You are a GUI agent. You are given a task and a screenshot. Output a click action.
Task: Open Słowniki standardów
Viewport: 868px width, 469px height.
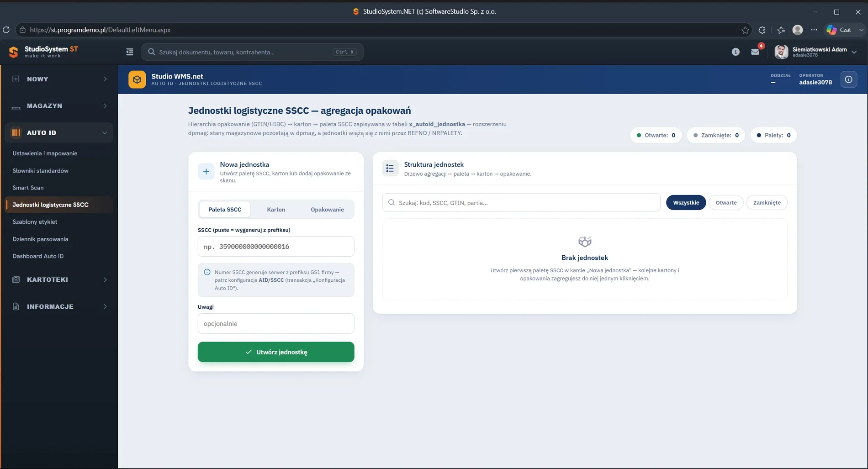coord(40,171)
